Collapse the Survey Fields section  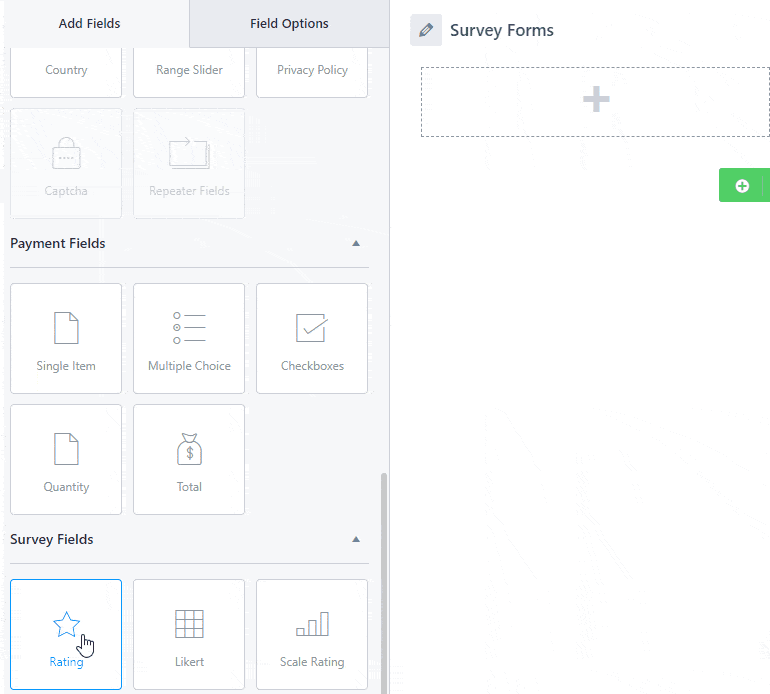tap(356, 539)
